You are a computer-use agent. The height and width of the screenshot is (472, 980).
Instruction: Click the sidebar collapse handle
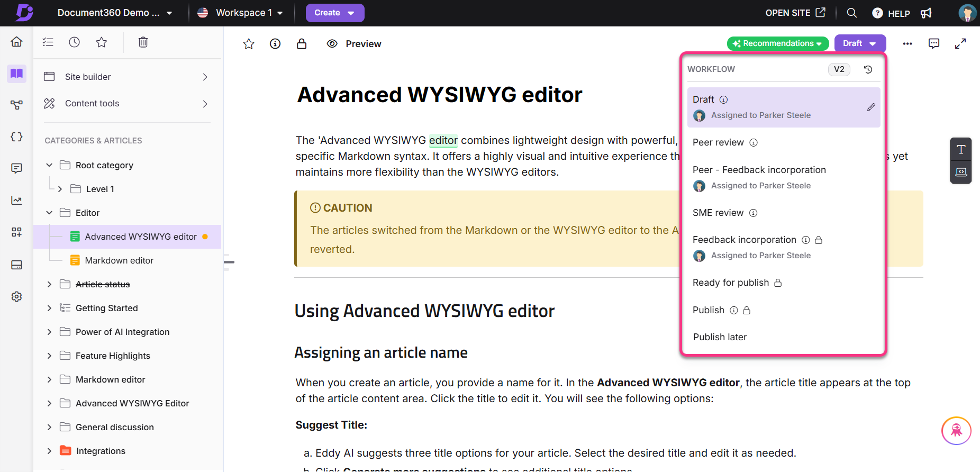point(229,262)
